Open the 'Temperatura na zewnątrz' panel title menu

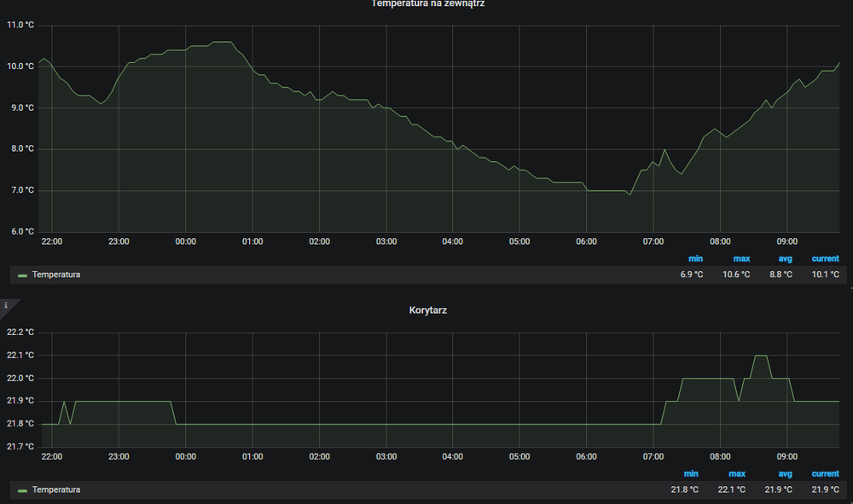[428, 4]
